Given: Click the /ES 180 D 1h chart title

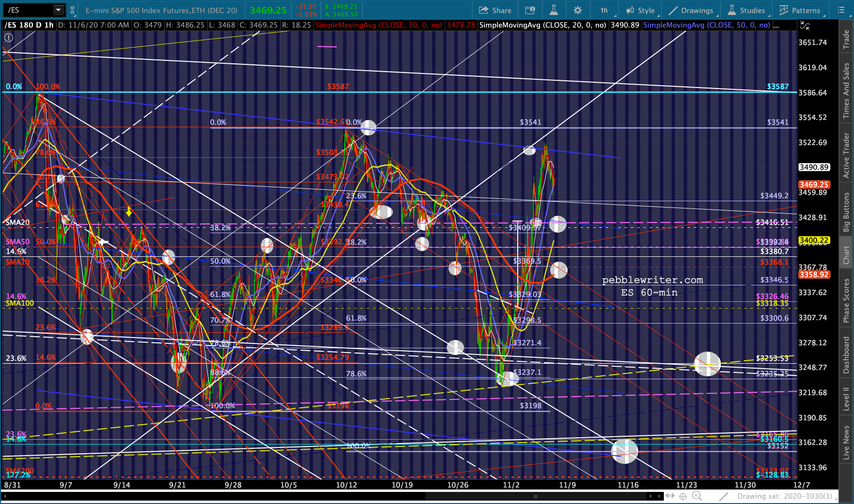Looking at the screenshot, I should coord(29,25).
